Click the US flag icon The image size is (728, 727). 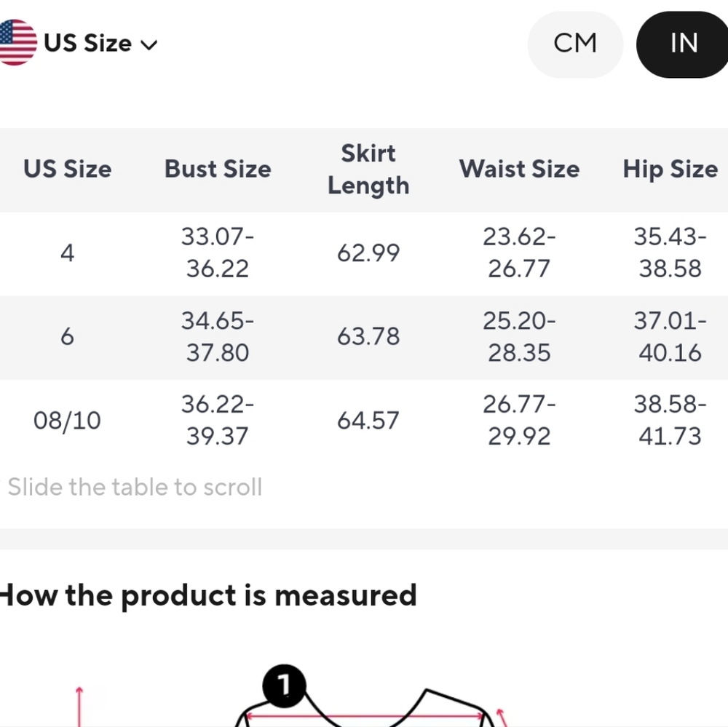(17, 42)
